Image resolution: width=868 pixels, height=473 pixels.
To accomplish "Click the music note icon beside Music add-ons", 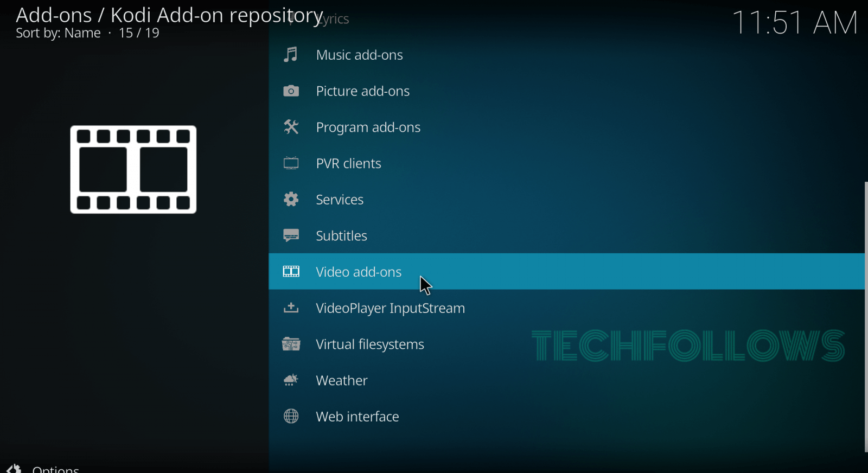I will (x=291, y=55).
